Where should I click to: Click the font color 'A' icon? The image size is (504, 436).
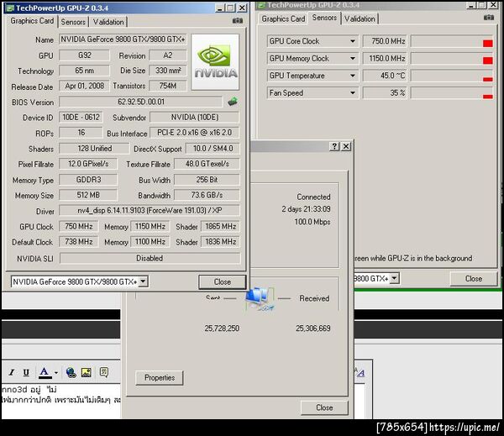tap(45, 372)
